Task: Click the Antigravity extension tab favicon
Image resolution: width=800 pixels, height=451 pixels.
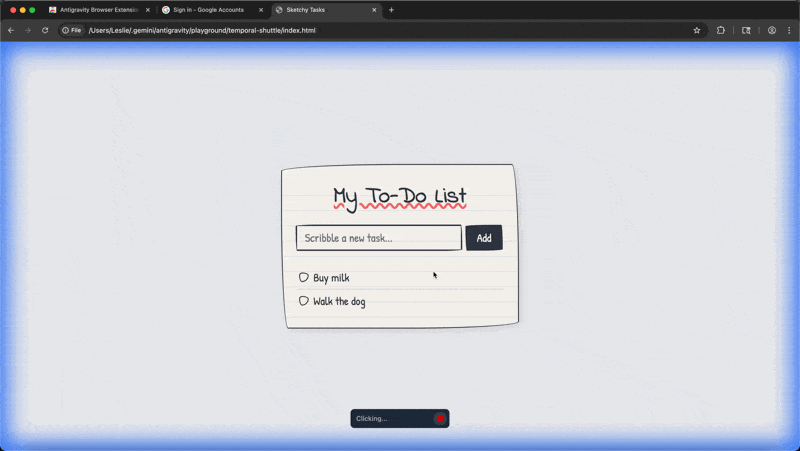Action: click(53, 10)
